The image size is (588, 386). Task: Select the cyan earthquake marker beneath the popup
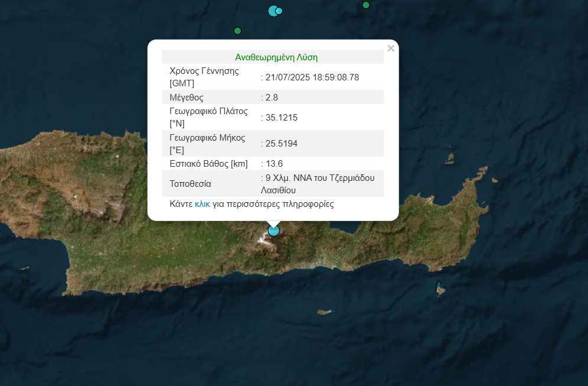274,230
